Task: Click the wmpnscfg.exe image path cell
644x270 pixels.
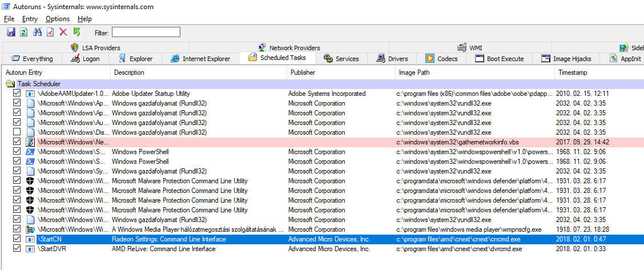Action: [469, 229]
